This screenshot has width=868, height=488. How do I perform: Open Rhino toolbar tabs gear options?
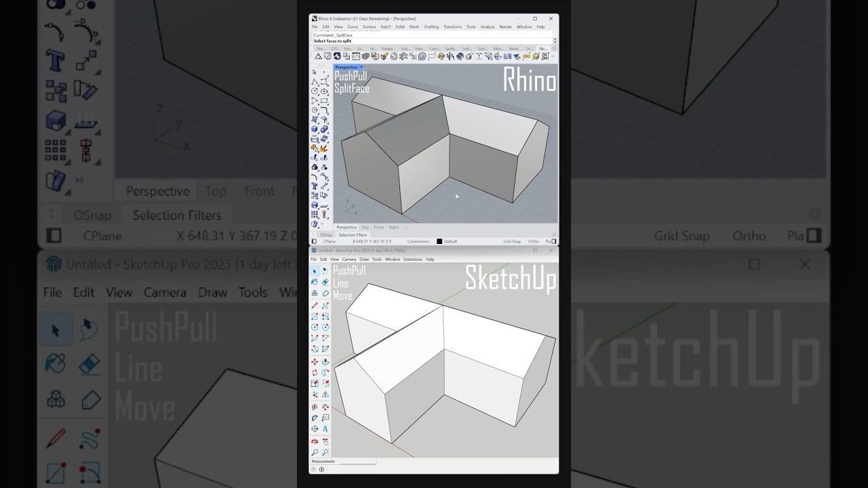point(554,49)
